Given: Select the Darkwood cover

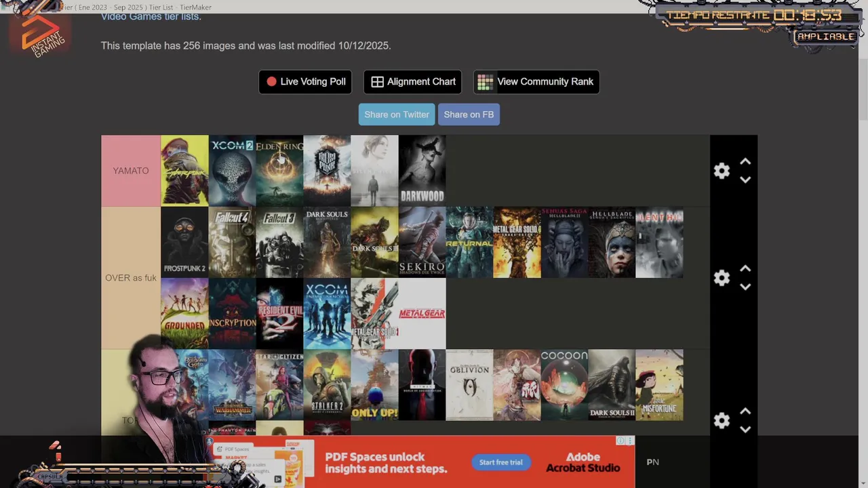Looking at the screenshot, I should pos(422,171).
